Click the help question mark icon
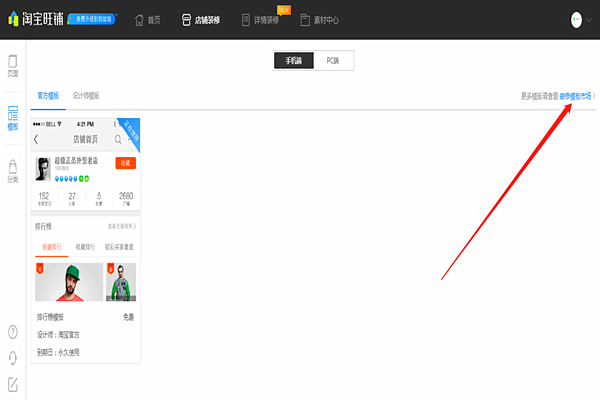Screen dimensions: 600x400 pyautogui.click(x=13, y=331)
